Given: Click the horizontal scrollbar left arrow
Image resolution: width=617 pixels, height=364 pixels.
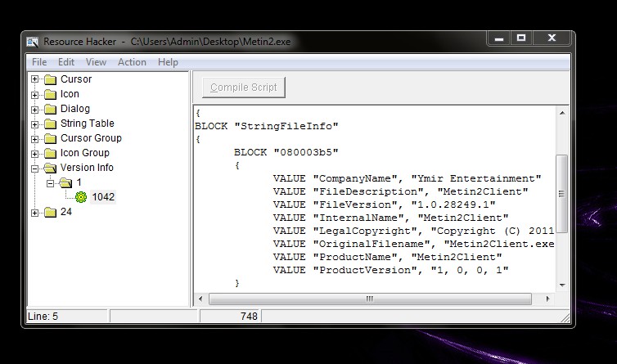Looking at the screenshot, I should tap(200, 299).
